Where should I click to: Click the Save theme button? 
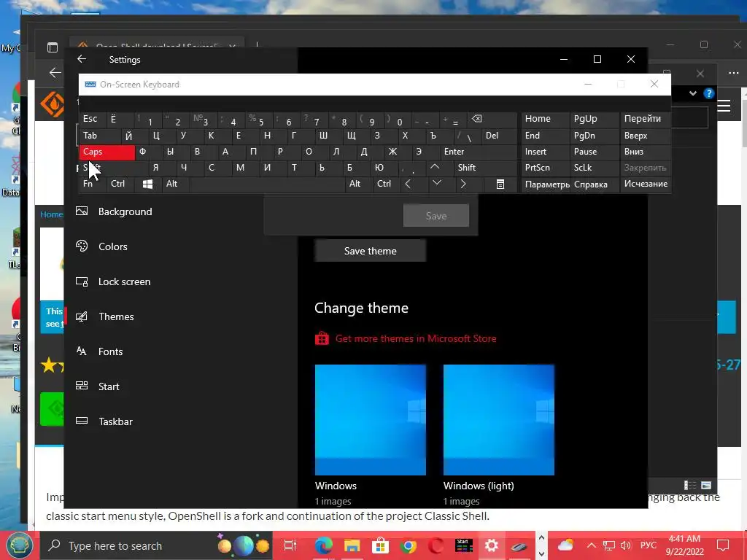pyautogui.click(x=370, y=251)
